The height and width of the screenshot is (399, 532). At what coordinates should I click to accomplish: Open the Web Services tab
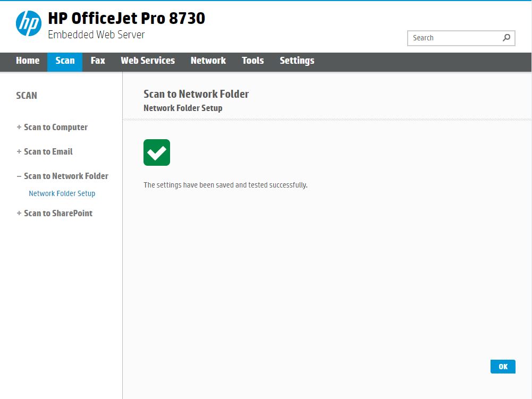[x=148, y=61]
